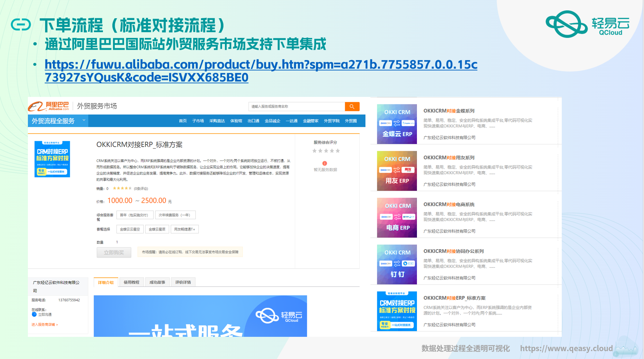
Task: Open OKKICRM对接ERP_标准方案 result title
Action: pos(454,298)
